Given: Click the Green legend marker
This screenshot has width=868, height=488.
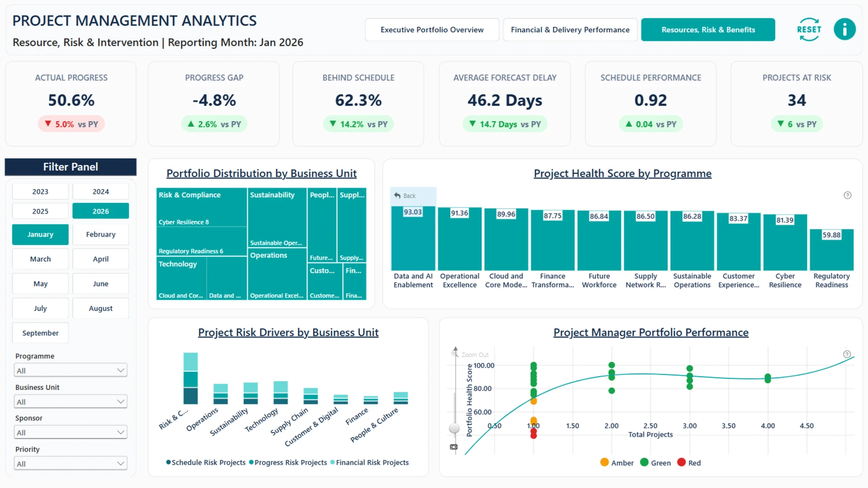Looking at the screenshot, I should [645, 462].
